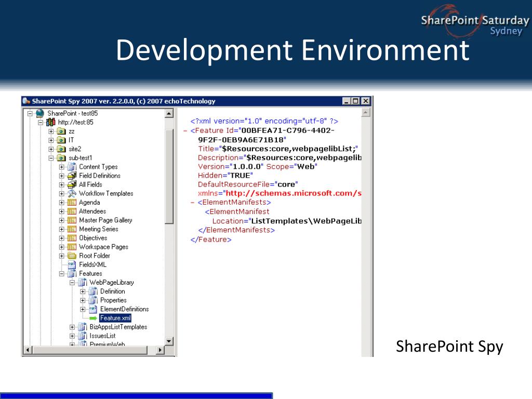Collapse the SharePoint - test85 root node
Viewport: 532px width, 399px height.
[30, 113]
